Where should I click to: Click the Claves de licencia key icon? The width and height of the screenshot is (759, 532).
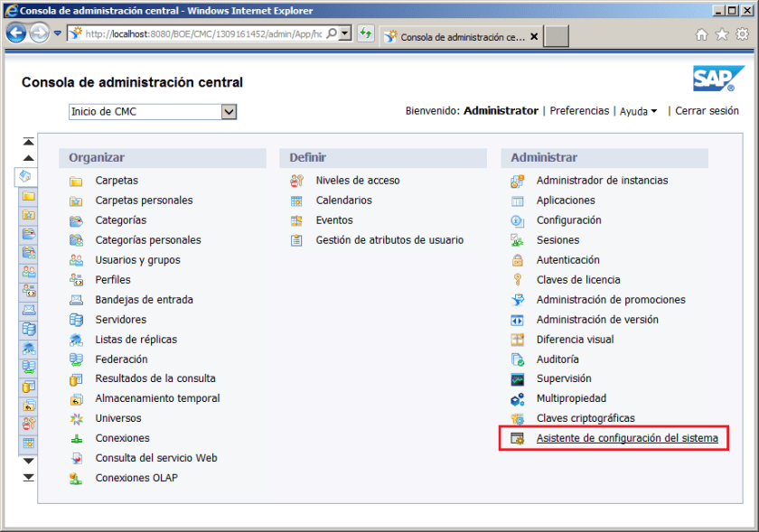point(518,280)
